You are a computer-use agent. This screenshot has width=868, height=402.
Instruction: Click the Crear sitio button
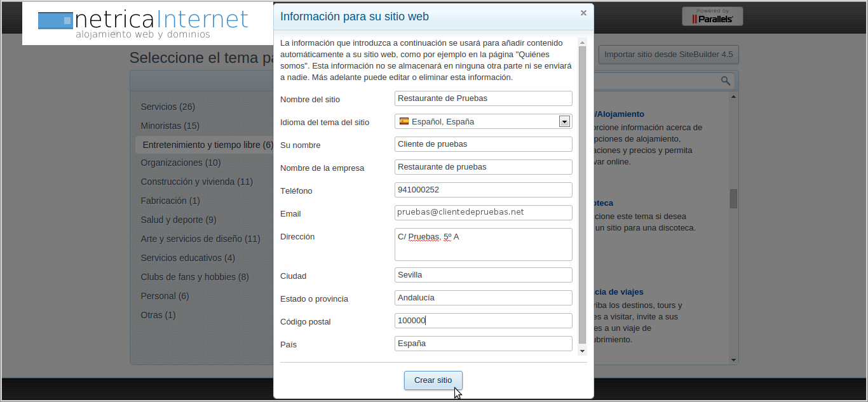(433, 380)
